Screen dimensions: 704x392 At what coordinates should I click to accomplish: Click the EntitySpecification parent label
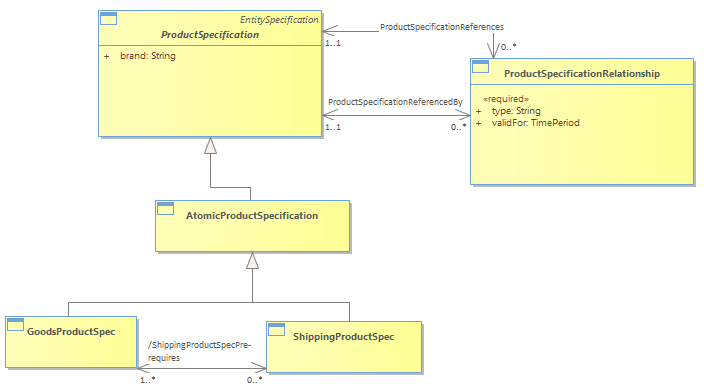(x=279, y=20)
